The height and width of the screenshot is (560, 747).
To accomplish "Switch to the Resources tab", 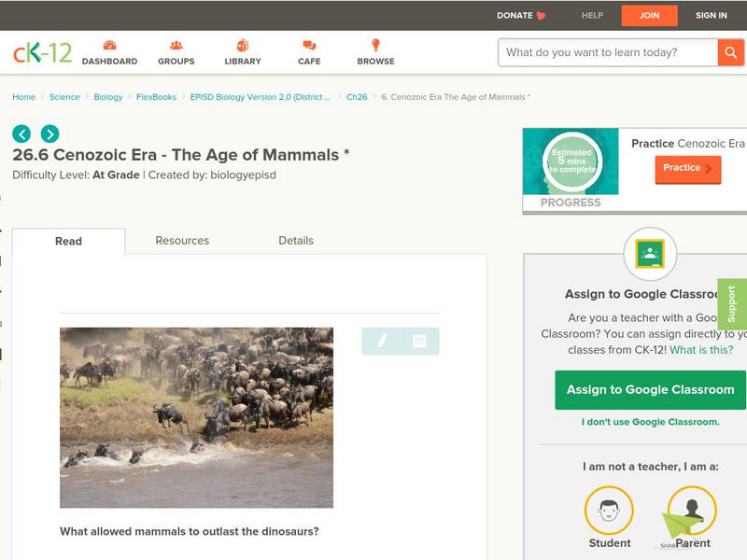I will pyautogui.click(x=182, y=241).
